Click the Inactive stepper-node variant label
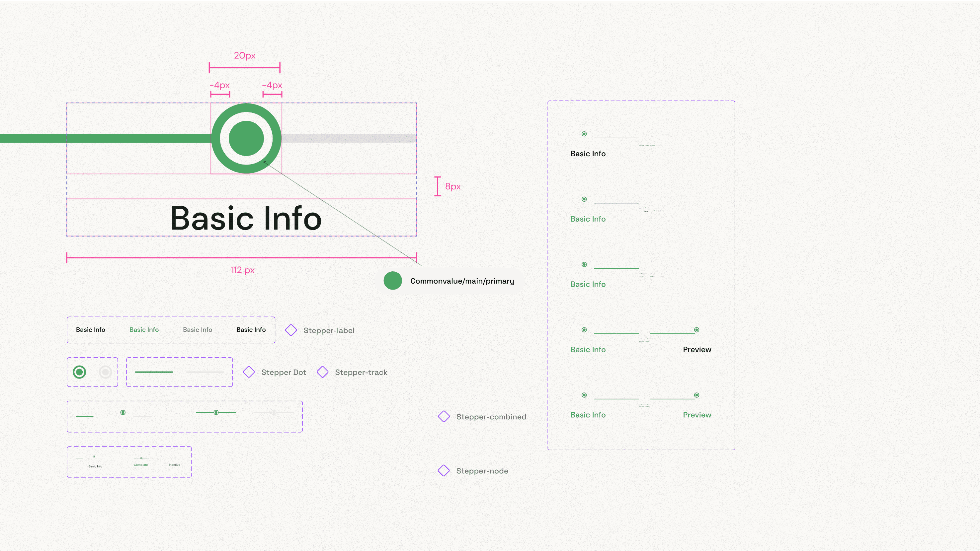The height and width of the screenshot is (551, 980). 174,465
